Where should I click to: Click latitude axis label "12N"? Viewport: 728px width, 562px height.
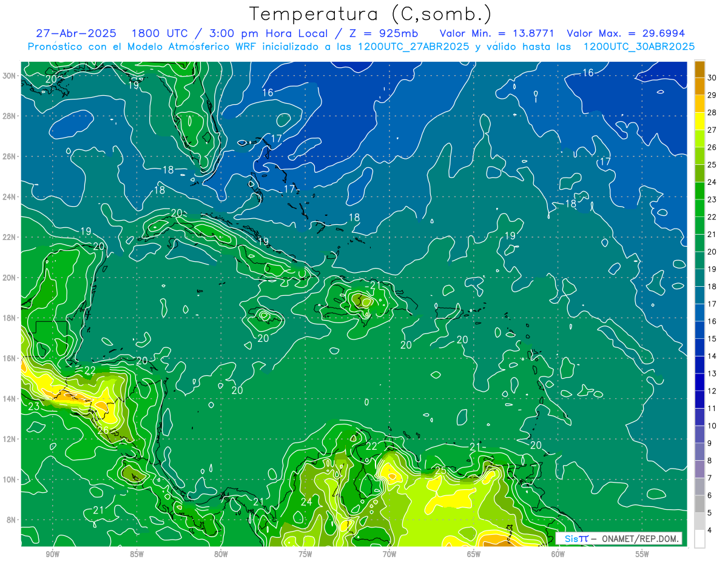[9, 439]
